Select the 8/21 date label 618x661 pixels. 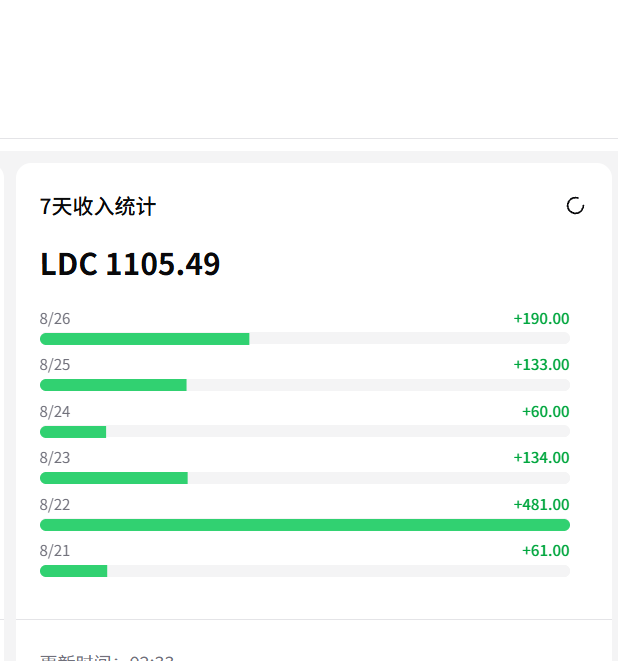(55, 551)
